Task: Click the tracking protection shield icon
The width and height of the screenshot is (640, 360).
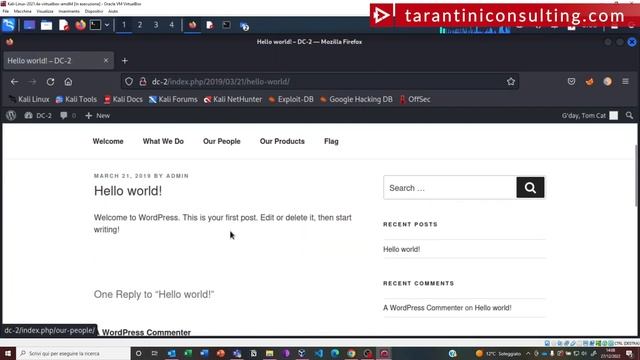Action: pos(129,82)
